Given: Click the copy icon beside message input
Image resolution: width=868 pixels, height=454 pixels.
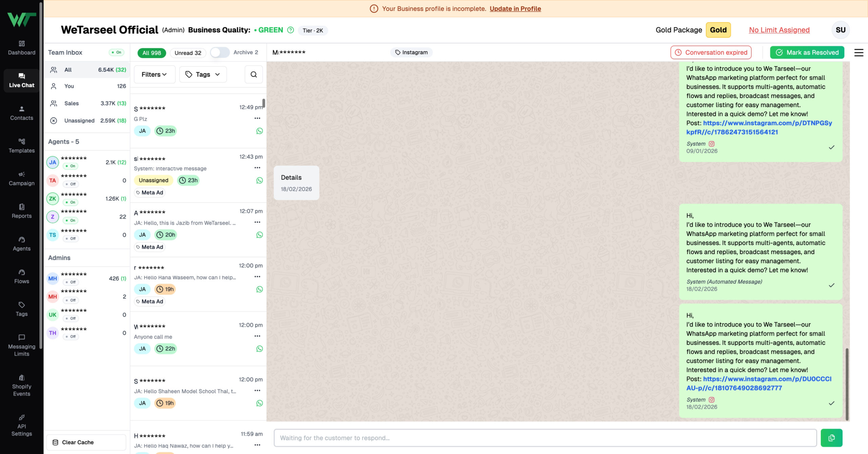Looking at the screenshot, I should [x=831, y=438].
